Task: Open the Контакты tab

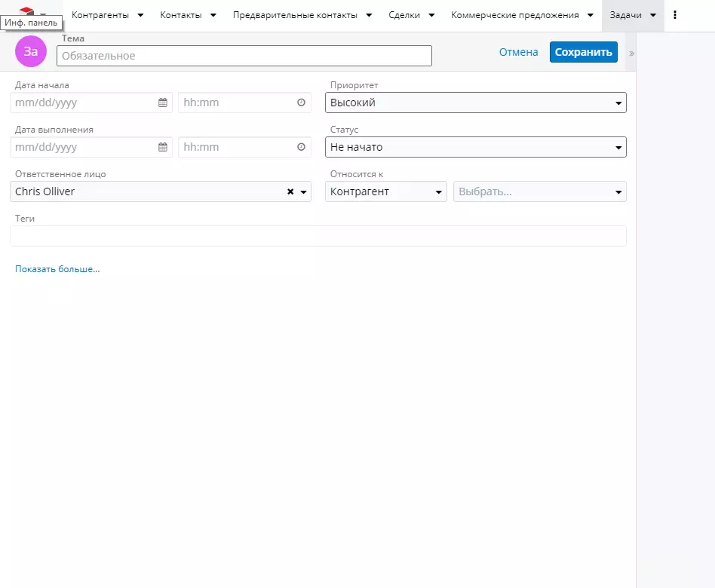Action: pos(181,15)
